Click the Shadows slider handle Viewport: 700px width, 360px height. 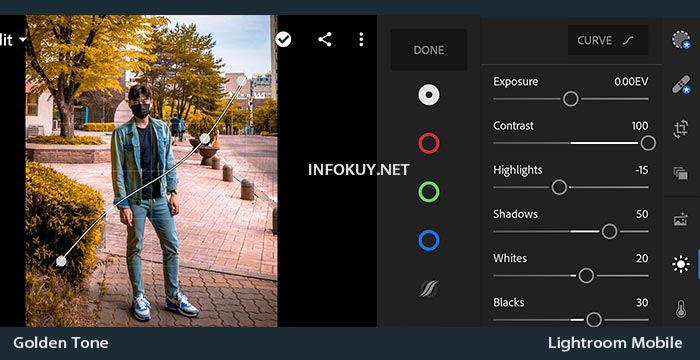[609, 231]
